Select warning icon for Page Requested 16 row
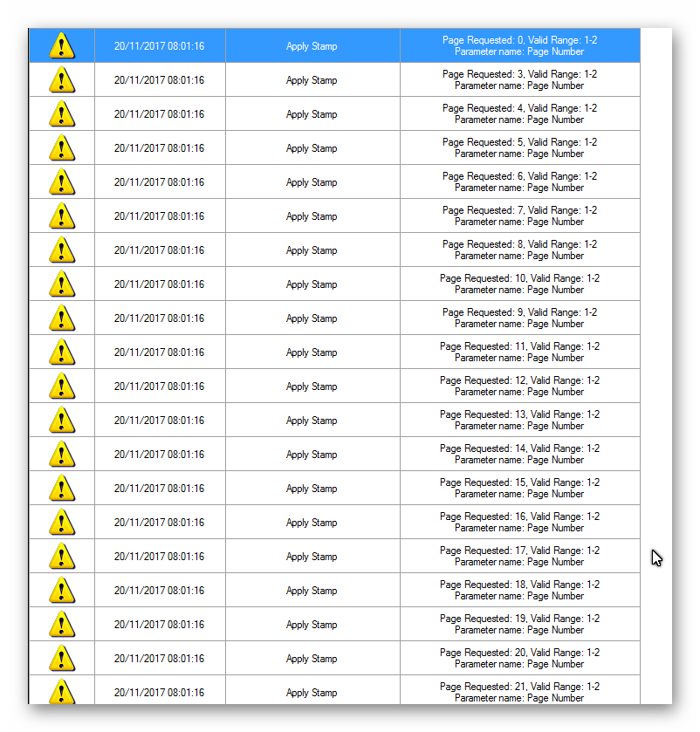The width and height of the screenshot is (700, 732). 61,522
